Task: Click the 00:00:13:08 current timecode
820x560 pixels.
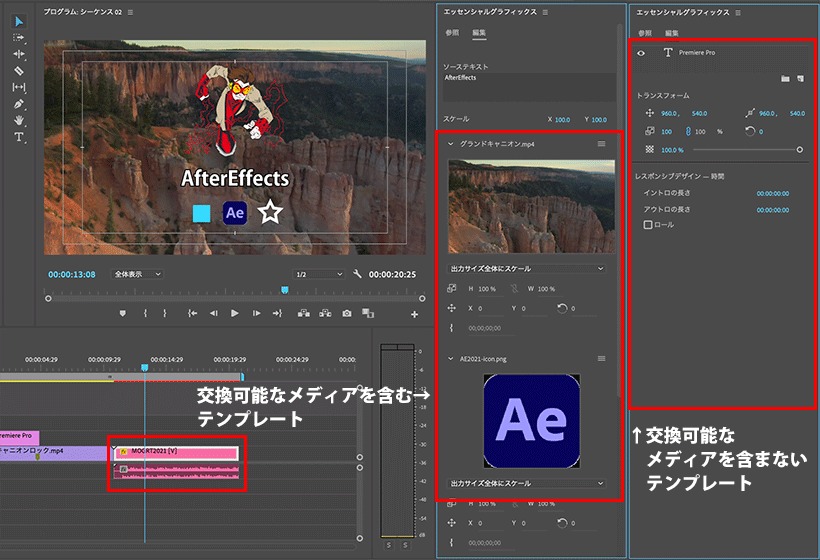Action: coord(72,275)
